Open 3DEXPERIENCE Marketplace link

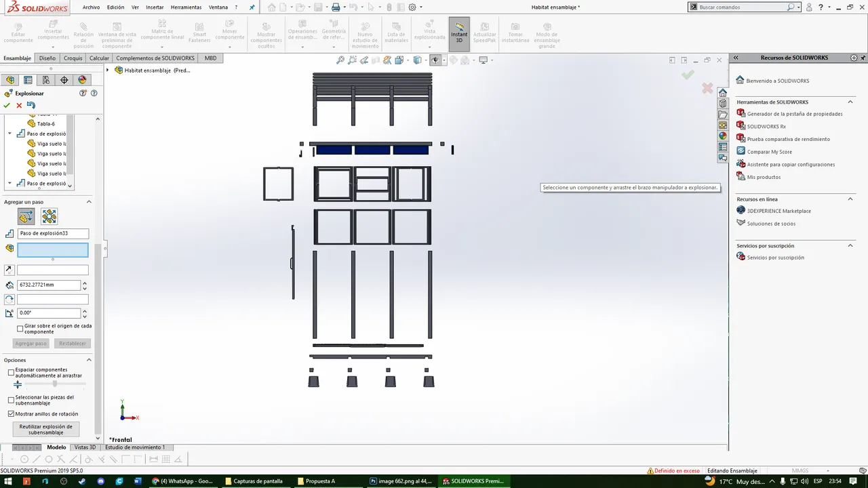(x=778, y=211)
